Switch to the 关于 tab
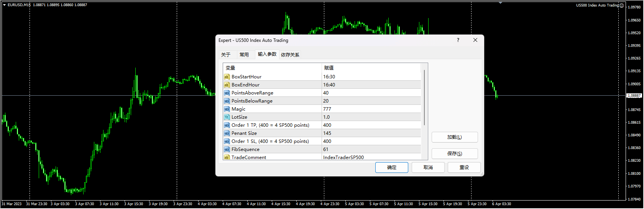 pyautogui.click(x=226, y=55)
